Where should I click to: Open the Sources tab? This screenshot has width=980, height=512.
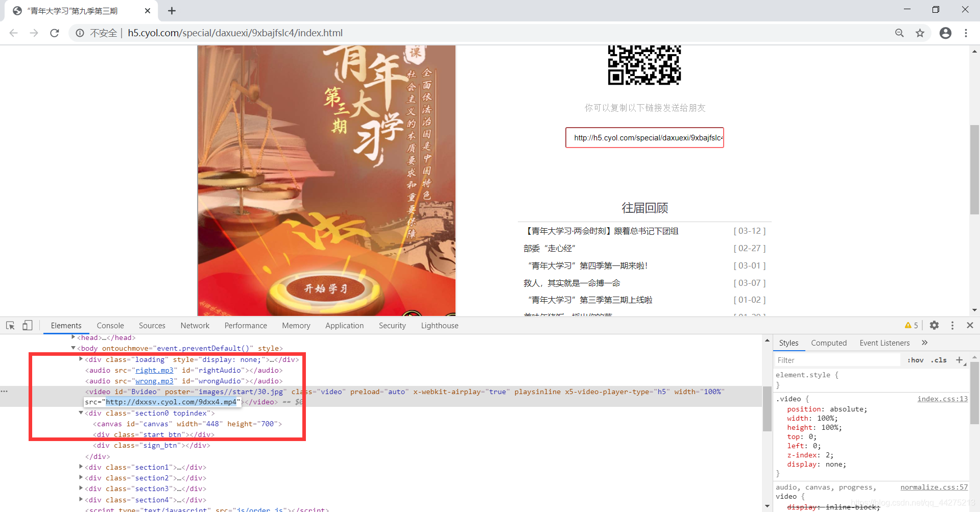tap(152, 326)
